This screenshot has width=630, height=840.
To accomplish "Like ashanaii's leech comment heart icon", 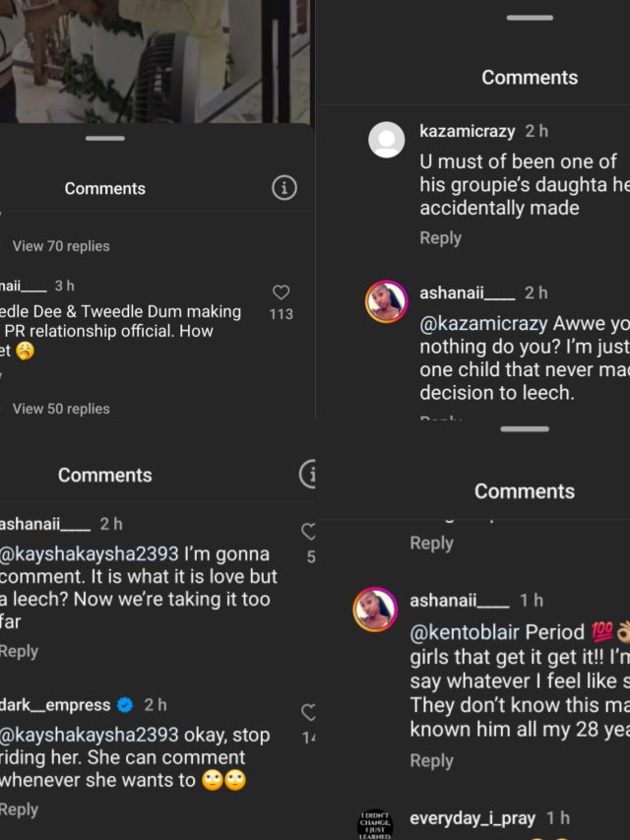I will tap(308, 533).
